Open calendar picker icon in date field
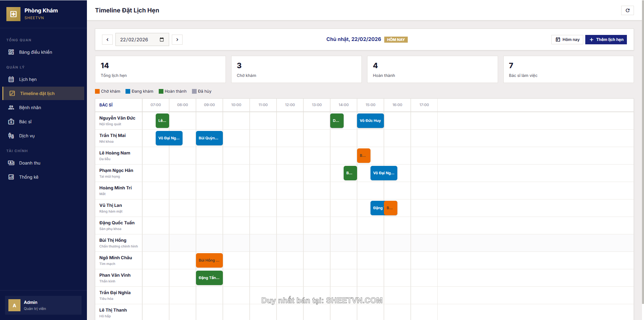The width and height of the screenshot is (644, 320). click(162, 40)
